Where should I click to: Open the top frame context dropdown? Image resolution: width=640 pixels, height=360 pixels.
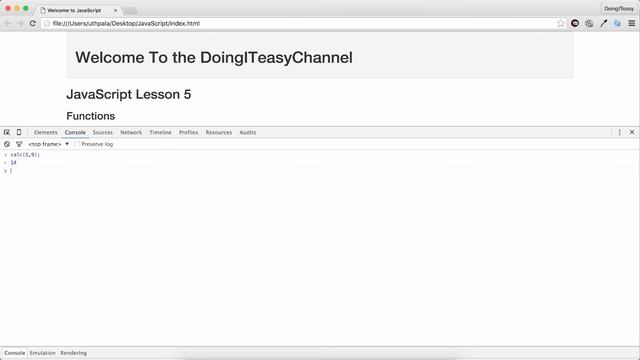49,144
